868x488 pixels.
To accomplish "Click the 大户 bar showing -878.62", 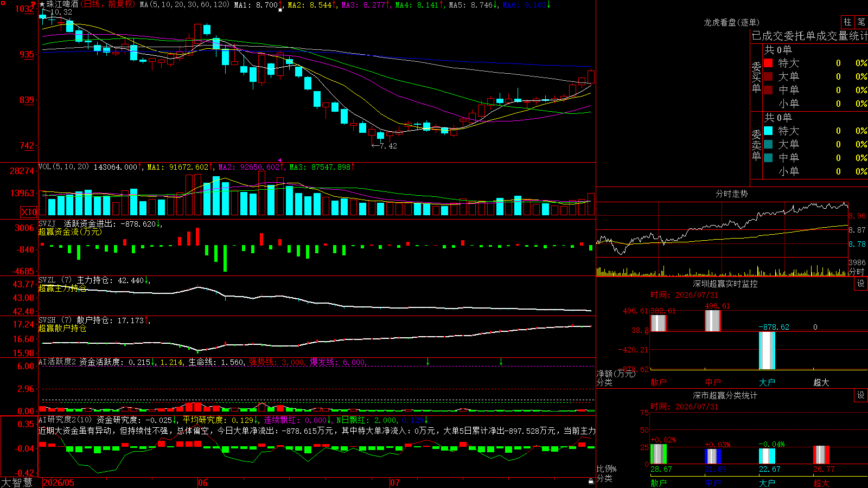I will point(767,350).
